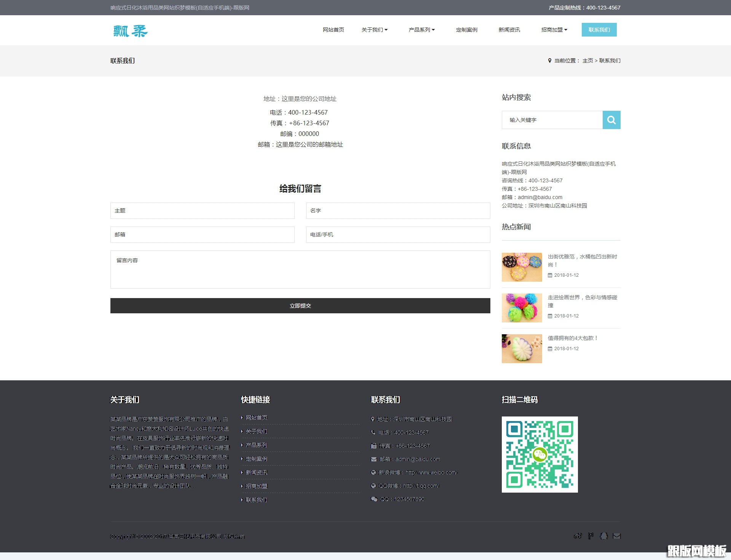The height and width of the screenshot is (560, 731).
Task: Click the WeChat icon next to QQ number
Action: pyautogui.click(x=374, y=499)
